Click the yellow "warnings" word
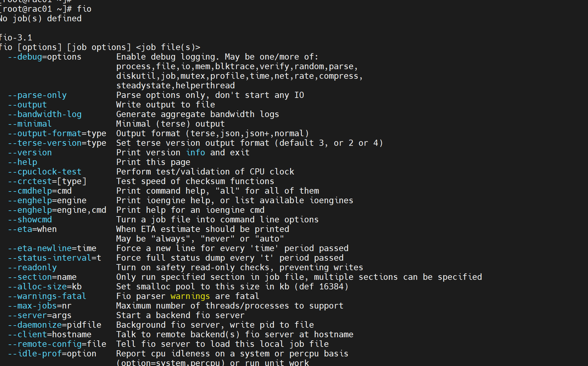 (190, 296)
